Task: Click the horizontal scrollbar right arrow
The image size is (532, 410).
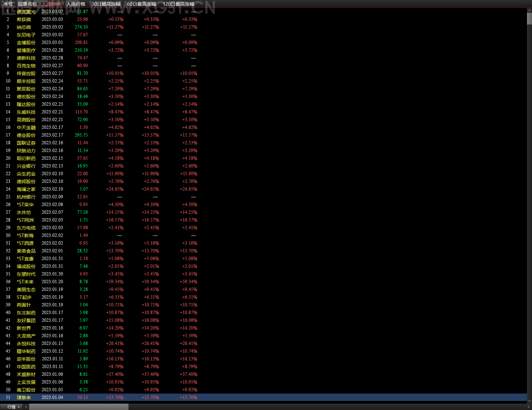Action: click(x=529, y=407)
